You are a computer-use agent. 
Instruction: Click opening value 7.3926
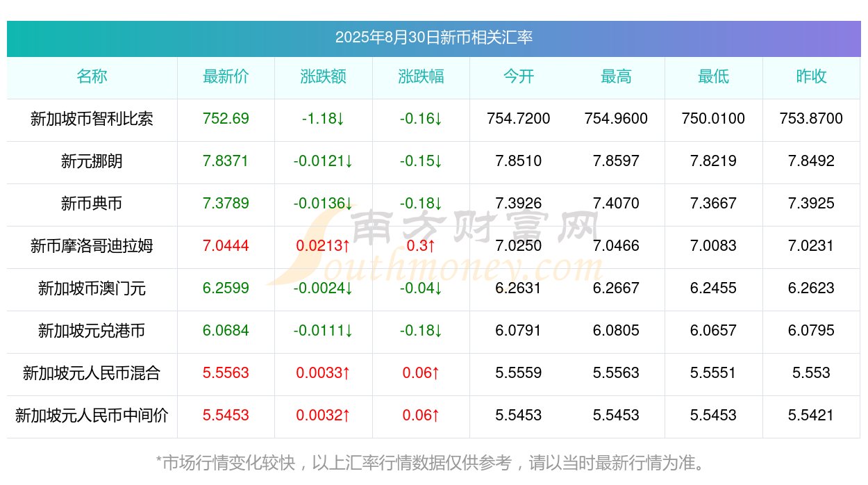519,204
